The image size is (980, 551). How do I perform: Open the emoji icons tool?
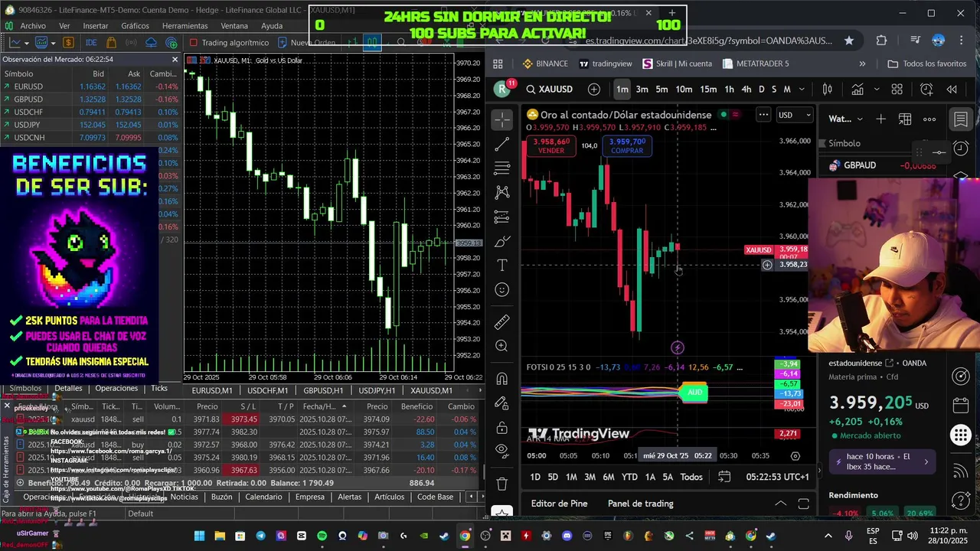pyautogui.click(x=502, y=289)
